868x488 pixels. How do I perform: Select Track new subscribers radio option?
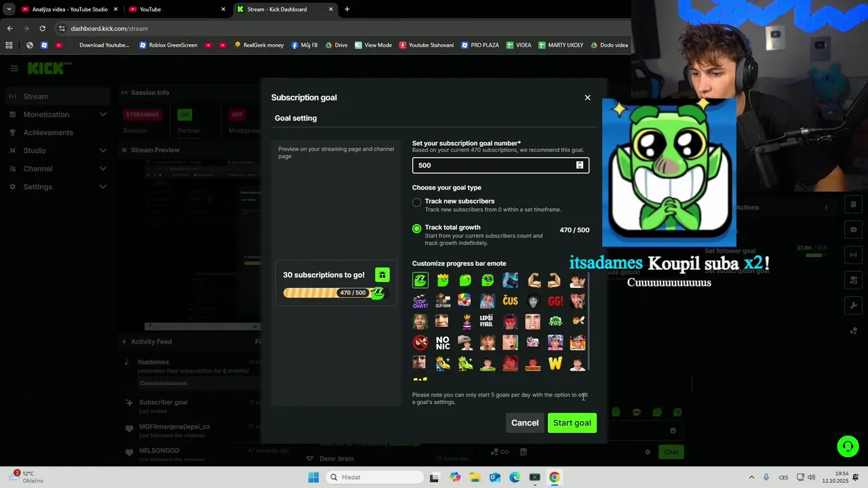416,202
